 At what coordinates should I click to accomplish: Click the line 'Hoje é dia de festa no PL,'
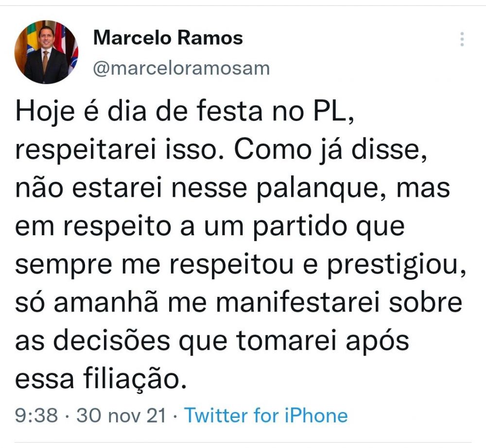click(185, 112)
